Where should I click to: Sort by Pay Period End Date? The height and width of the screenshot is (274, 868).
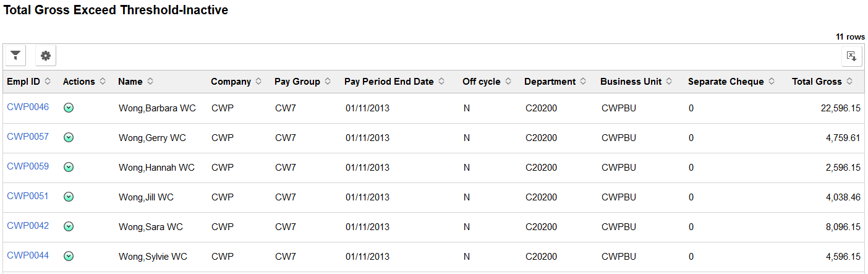394,82
